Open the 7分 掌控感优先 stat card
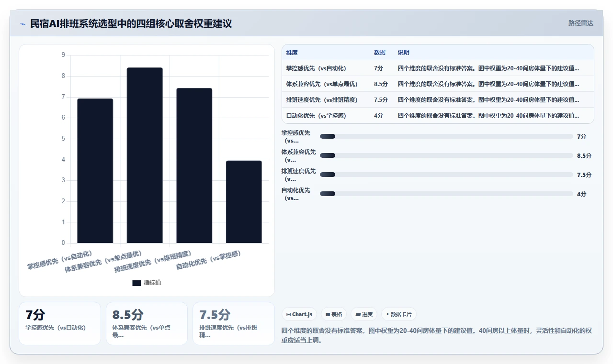 [x=60, y=323]
